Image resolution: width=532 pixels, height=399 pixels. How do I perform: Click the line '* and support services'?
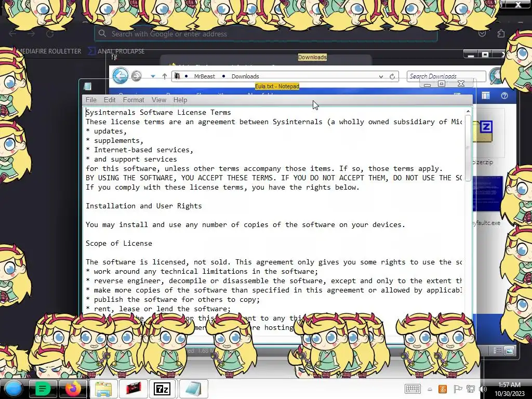[131, 159]
